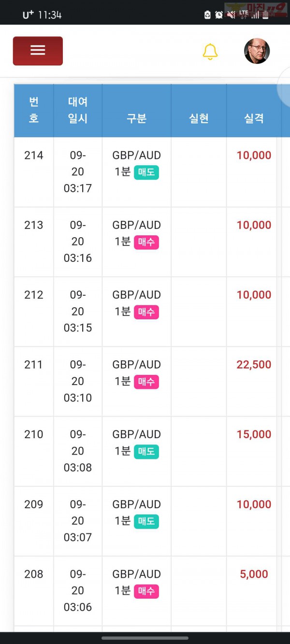Select the 실격 column header
The image size is (290, 644).
254,118
